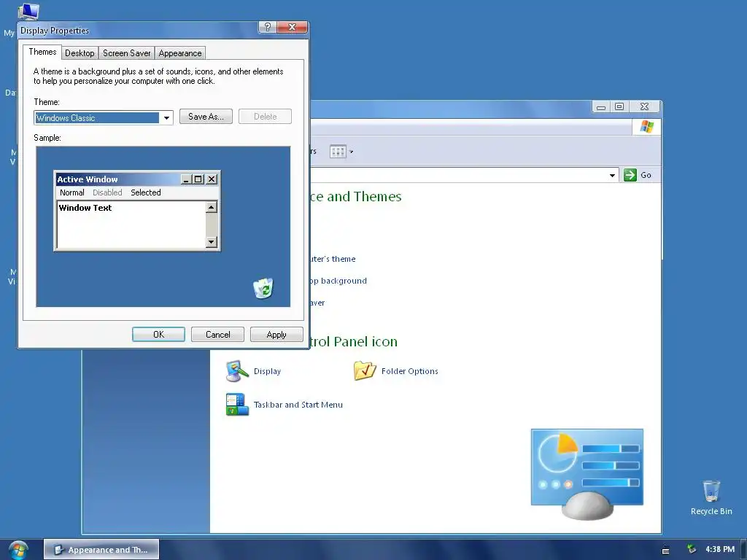The width and height of the screenshot is (747, 560).
Task: Close the Display Properties dialog
Action: (292, 27)
